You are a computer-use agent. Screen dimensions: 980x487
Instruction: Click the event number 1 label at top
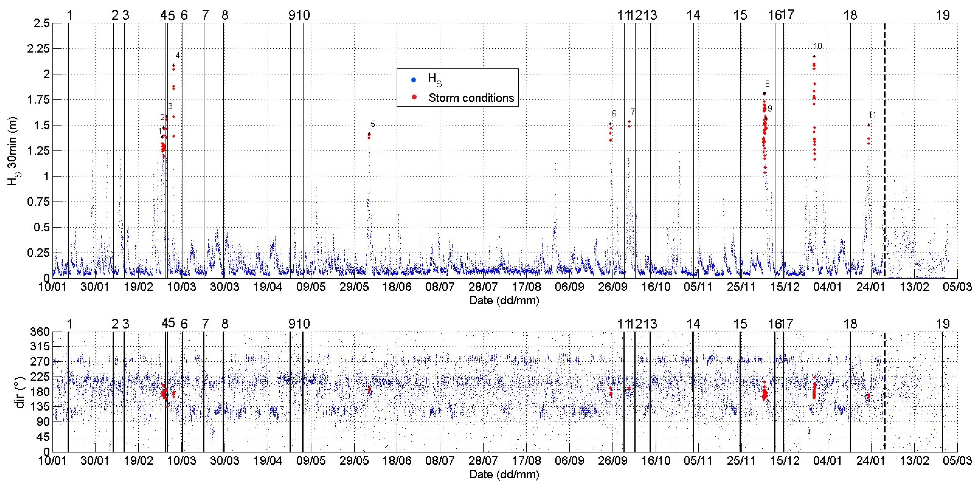click(x=70, y=15)
